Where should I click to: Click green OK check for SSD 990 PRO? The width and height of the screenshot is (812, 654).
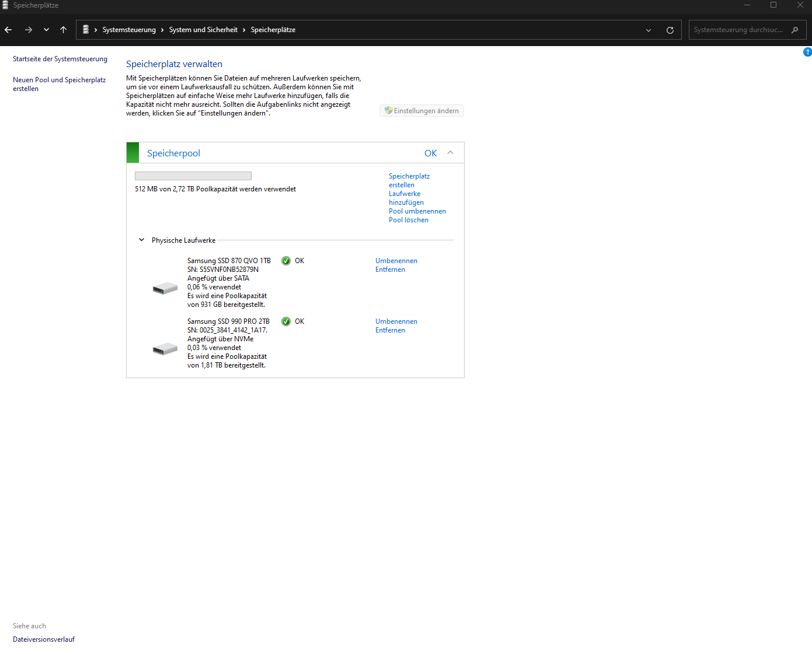pyautogui.click(x=286, y=321)
